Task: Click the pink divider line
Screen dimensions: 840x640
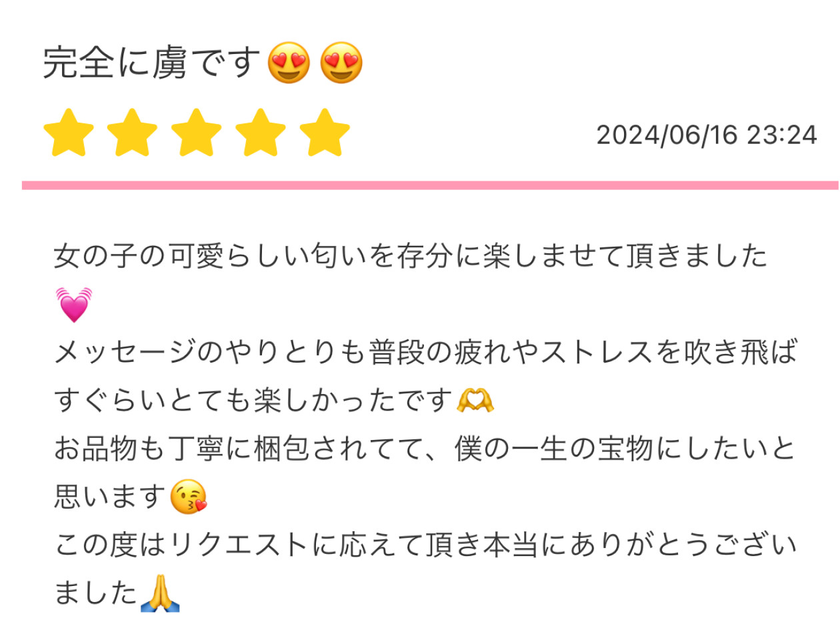Action: click(430, 185)
